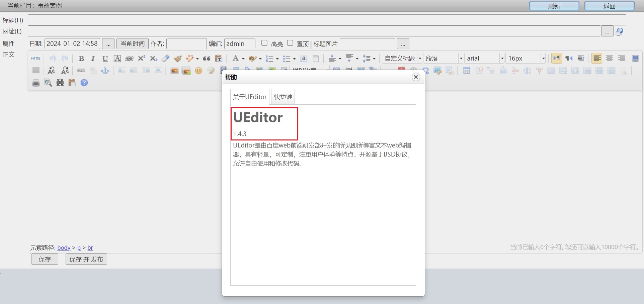Click the increase indent icon
644x304 pixels.
(581, 59)
